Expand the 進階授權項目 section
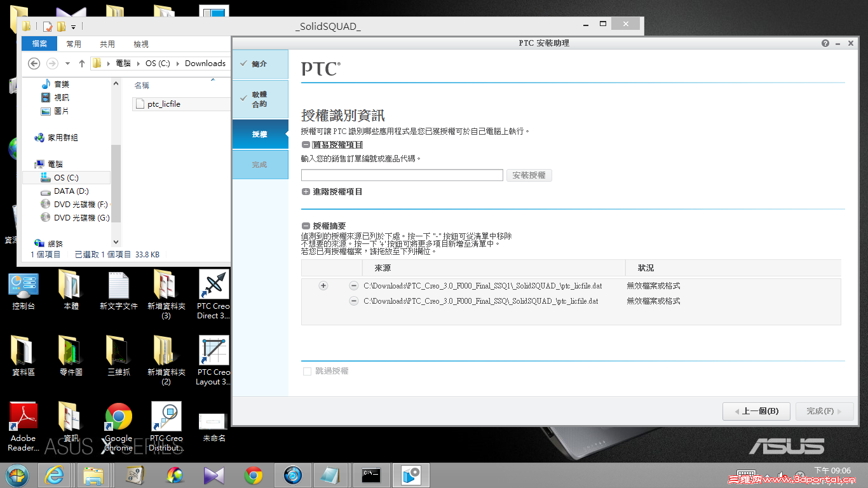The height and width of the screenshot is (488, 868). tap(306, 191)
